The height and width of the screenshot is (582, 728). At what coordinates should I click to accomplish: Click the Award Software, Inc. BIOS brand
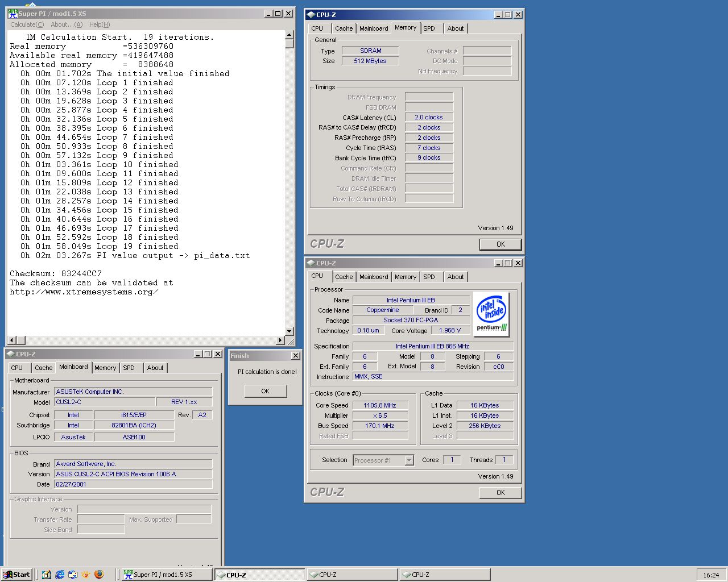pyautogui.click(x=133, y=464)
